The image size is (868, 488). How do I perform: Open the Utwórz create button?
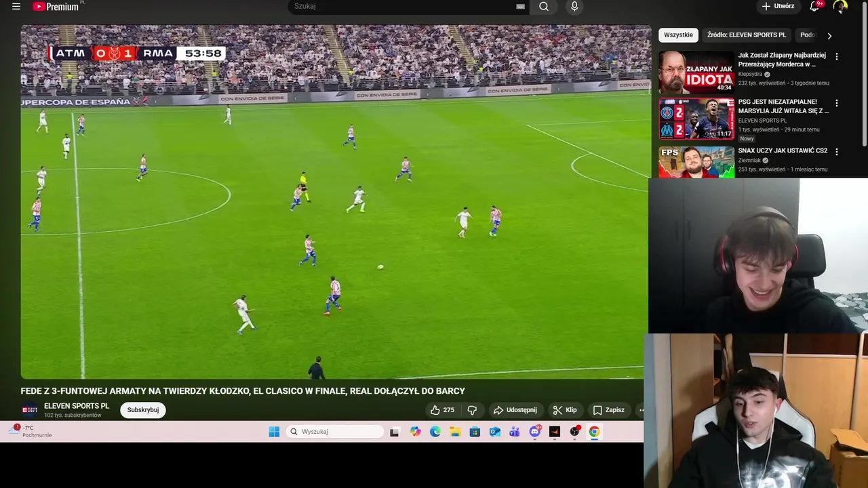pos(778,6)
